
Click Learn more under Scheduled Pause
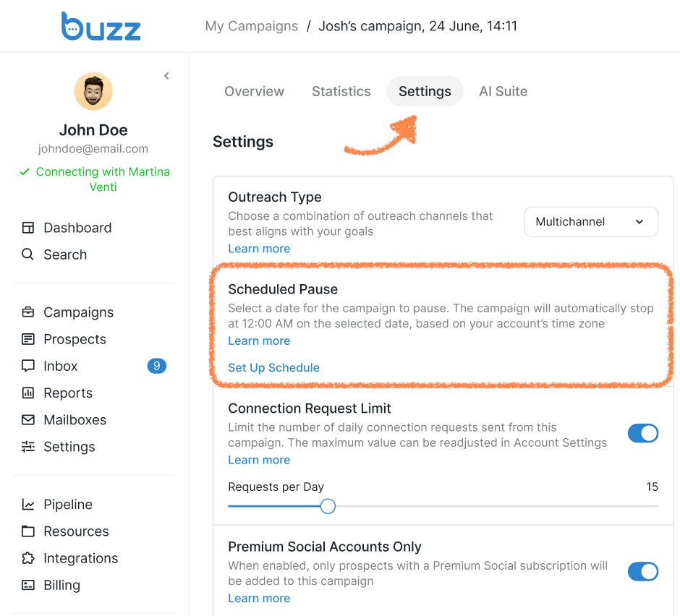[x=259, y=341]
